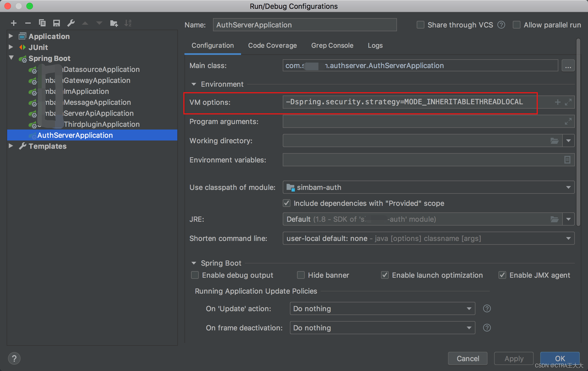Select MessageApplication configuration

pyautogui.click(x=92, y=102)
